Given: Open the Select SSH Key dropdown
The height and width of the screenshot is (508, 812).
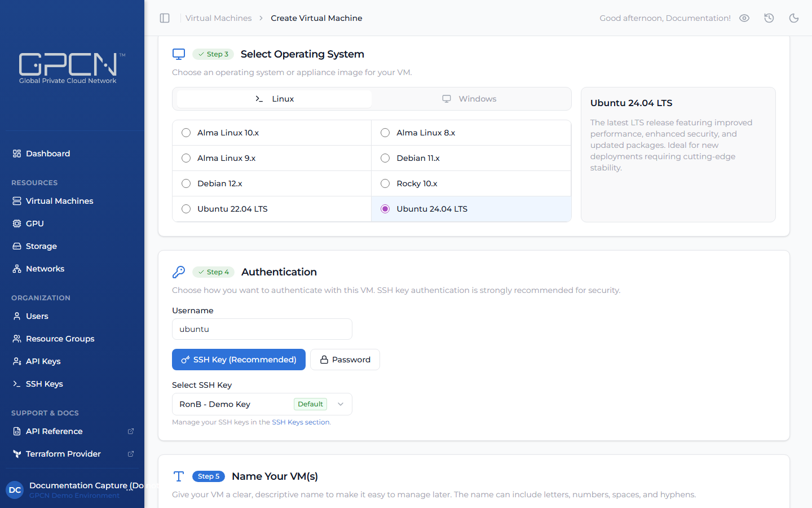Looking at the screenshot, I should pyautogui.click(x=262, y=404).
